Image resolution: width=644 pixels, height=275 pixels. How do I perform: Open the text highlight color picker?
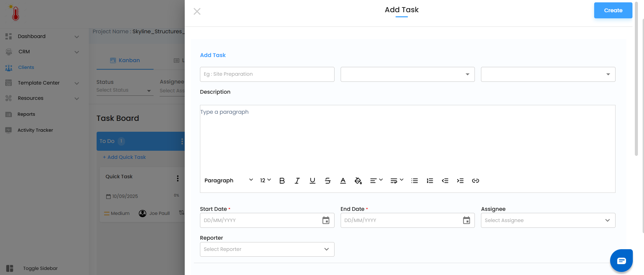click(358, 181)
